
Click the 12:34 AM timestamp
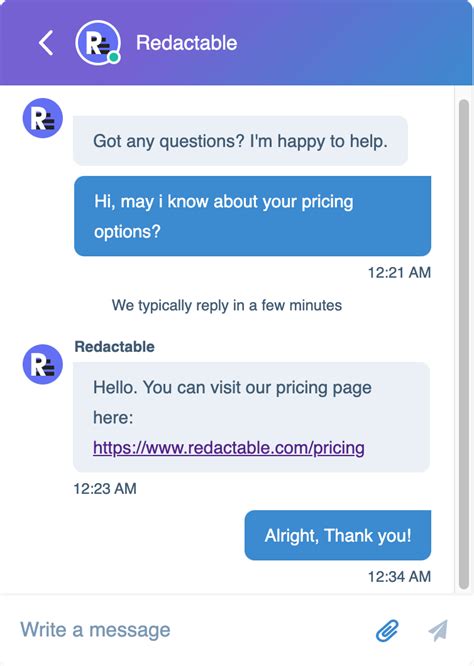399,576
